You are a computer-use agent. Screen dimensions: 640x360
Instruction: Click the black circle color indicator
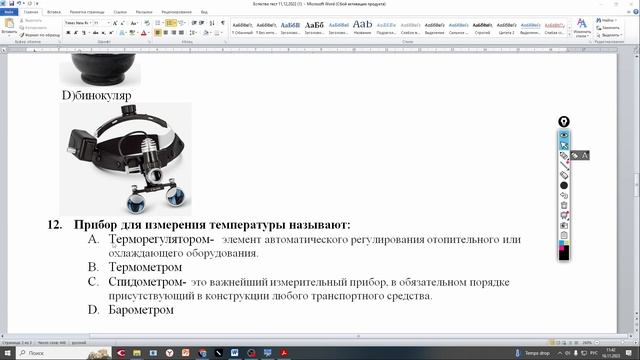564,185
